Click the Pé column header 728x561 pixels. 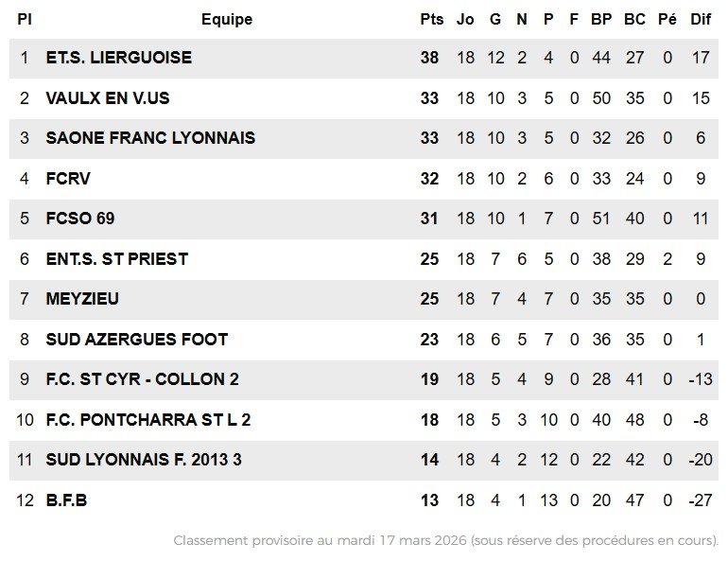click(x=667, y=20)
